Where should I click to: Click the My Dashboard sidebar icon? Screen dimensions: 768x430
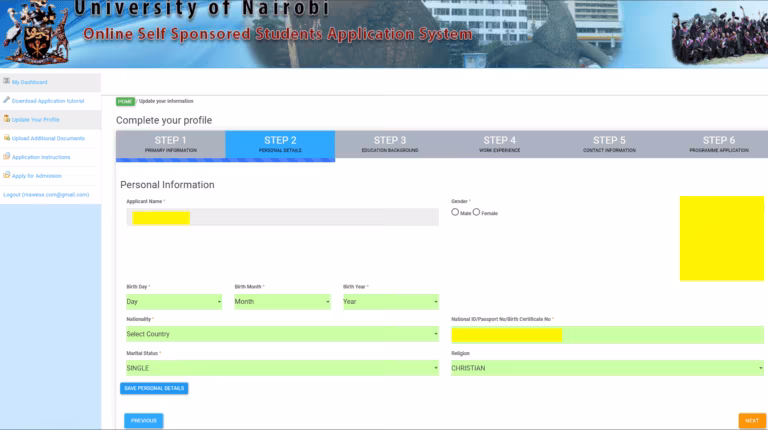pyautogui.click(x=6, y=81)
